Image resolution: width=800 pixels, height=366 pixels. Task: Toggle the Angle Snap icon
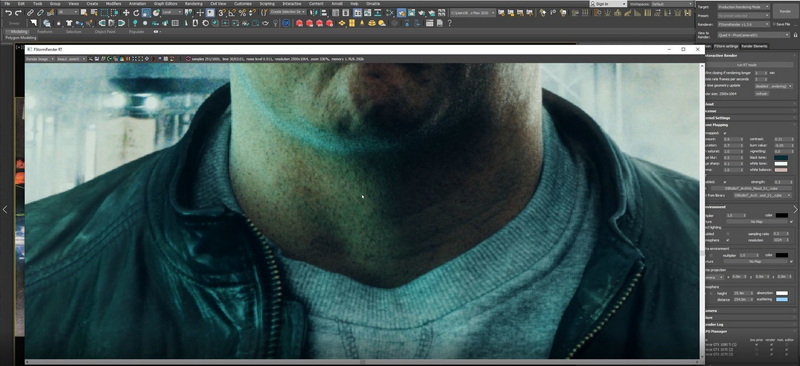231,12
